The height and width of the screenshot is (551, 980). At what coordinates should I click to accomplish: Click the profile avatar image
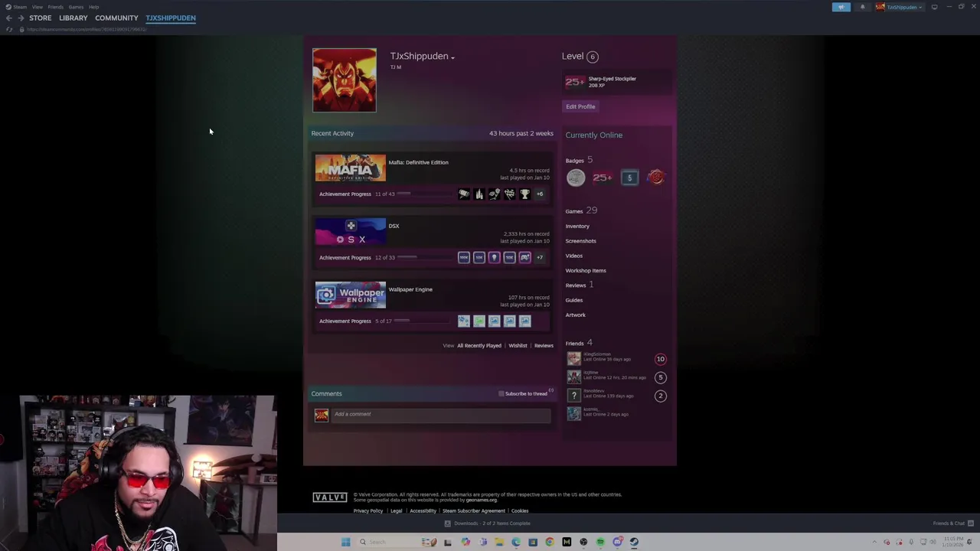(x=345, y=80)
